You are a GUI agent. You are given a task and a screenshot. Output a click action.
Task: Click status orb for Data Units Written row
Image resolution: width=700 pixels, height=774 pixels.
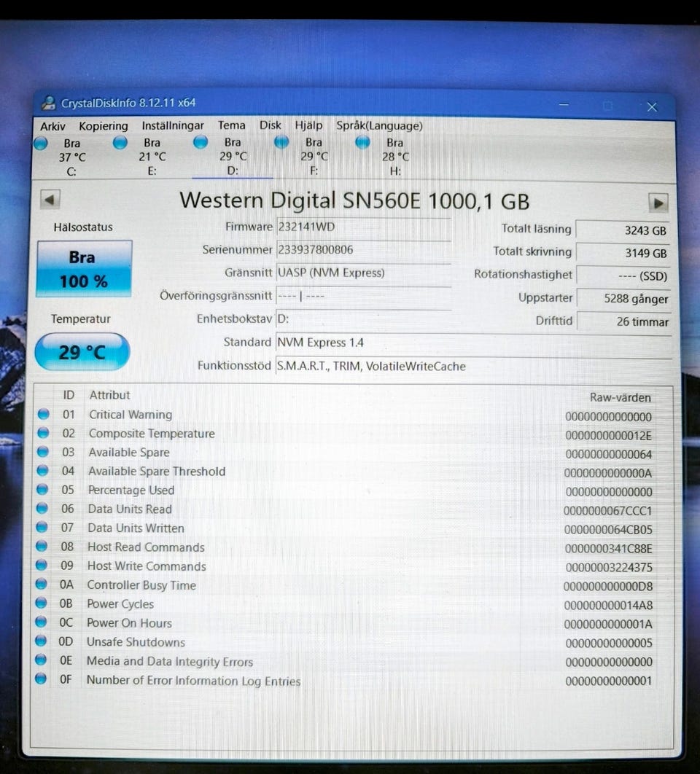[42, 527]
